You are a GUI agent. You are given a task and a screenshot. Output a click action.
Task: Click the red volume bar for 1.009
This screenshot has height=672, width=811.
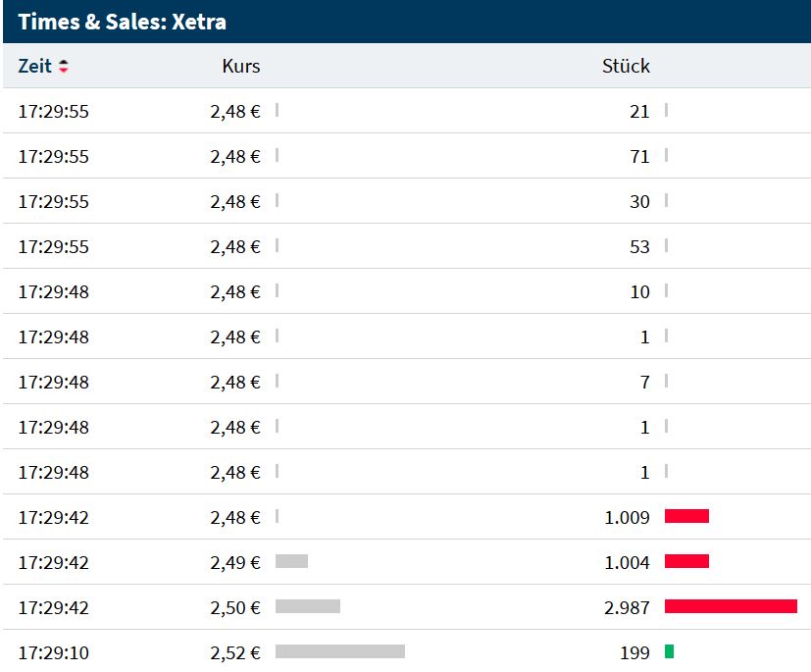(686, 516)
